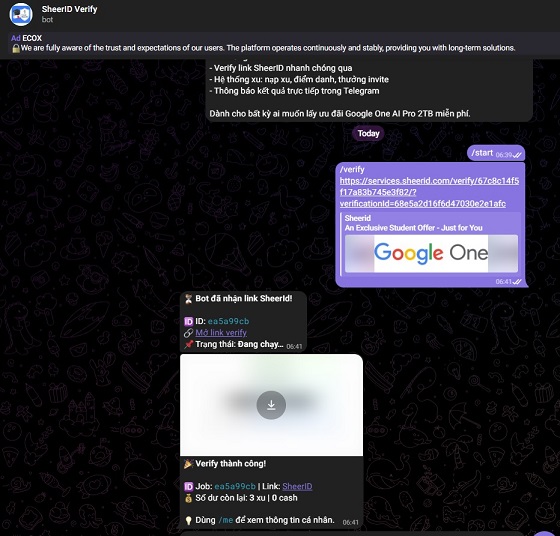Click the light bulb icon before 'Dùng /me'
The width and height of the screenshot is (560, 536).
(188, 521)
